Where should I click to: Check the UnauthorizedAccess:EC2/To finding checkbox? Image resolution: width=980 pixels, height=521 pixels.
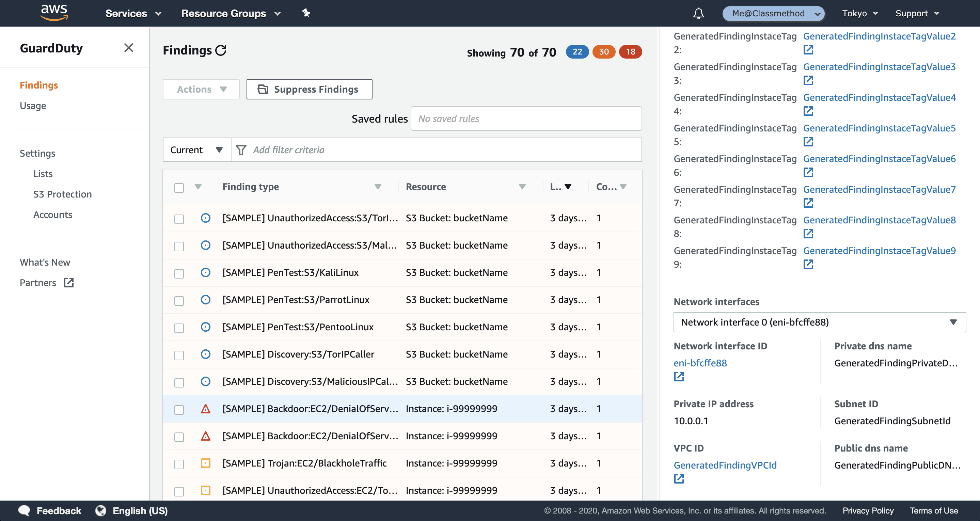[179, 492]
